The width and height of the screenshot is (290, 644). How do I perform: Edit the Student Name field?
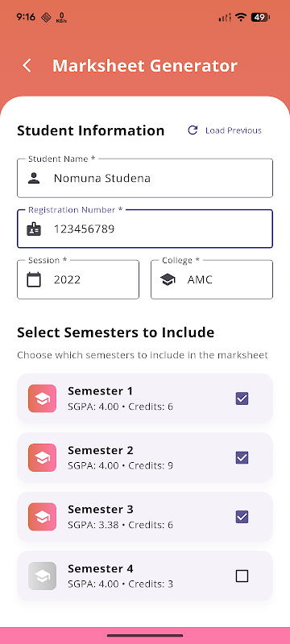[x=145, y=178]
